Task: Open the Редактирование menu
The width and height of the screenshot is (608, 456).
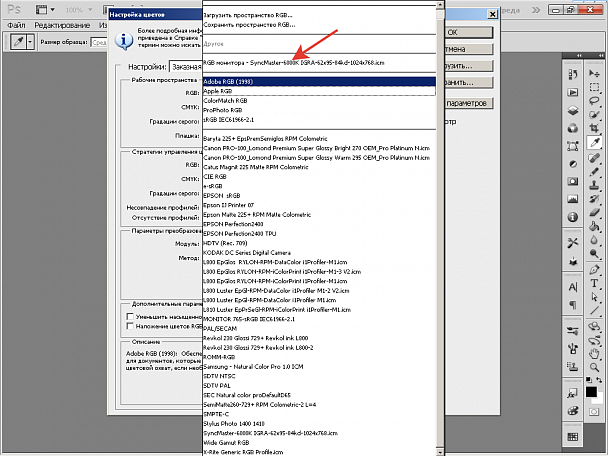Action: pyautogui.click(x=62, y=25)
